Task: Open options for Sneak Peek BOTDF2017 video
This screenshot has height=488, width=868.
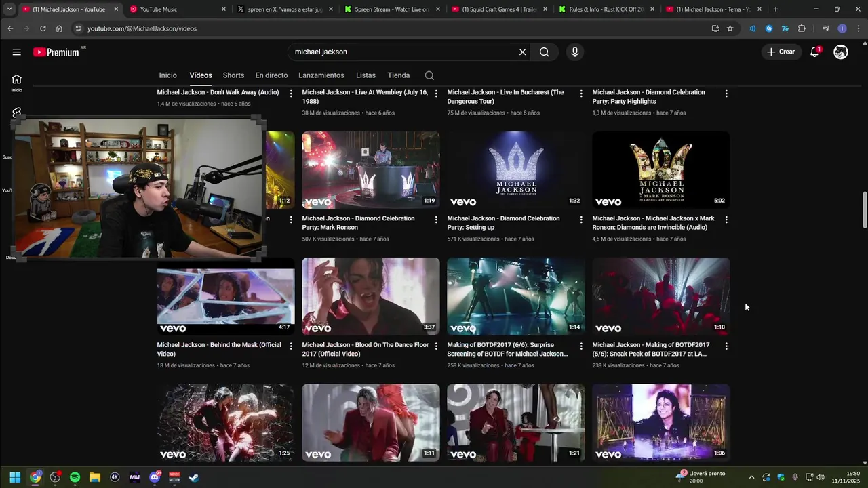Action: (726, 346)
